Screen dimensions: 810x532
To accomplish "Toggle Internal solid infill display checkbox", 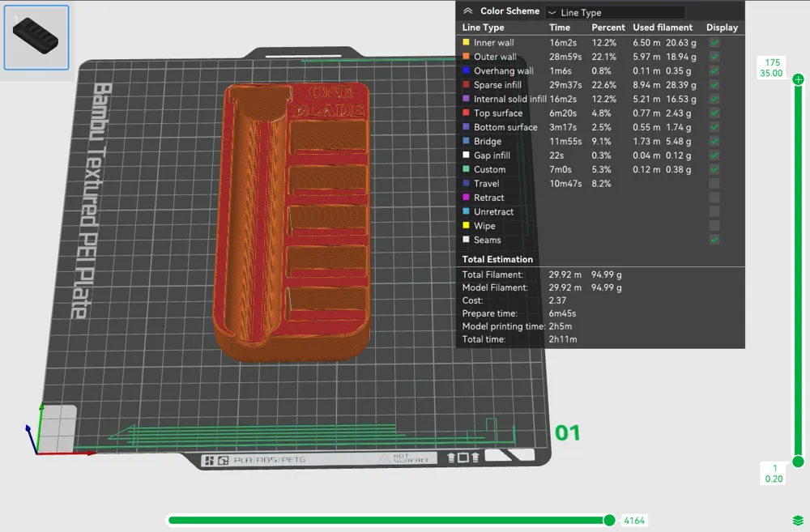I will [x=714, y=99].
